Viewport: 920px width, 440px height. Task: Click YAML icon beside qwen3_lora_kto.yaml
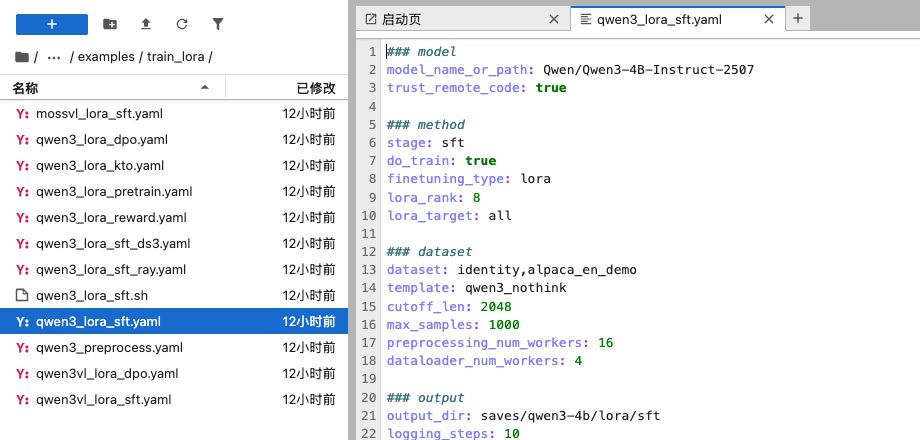pos(22,165)
